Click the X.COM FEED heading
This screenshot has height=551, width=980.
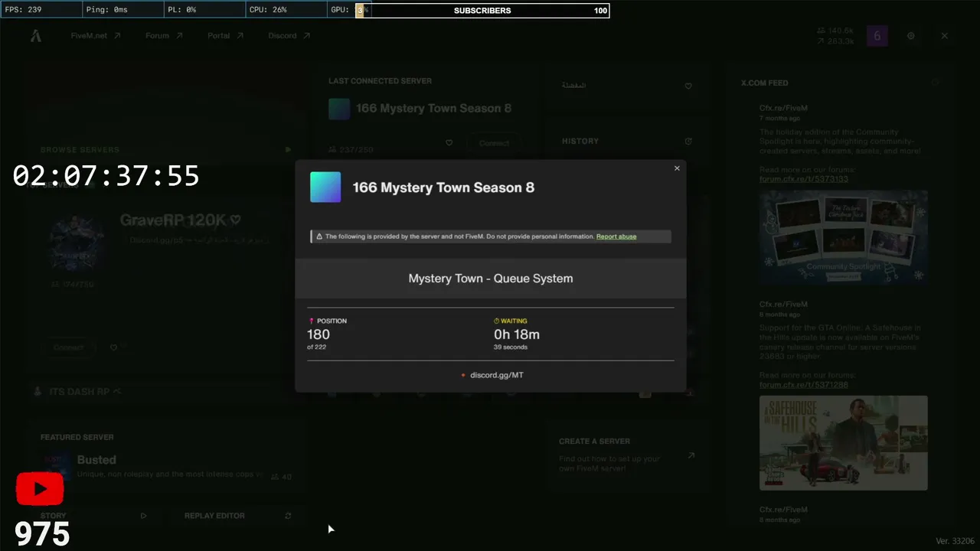pos(764,83)
